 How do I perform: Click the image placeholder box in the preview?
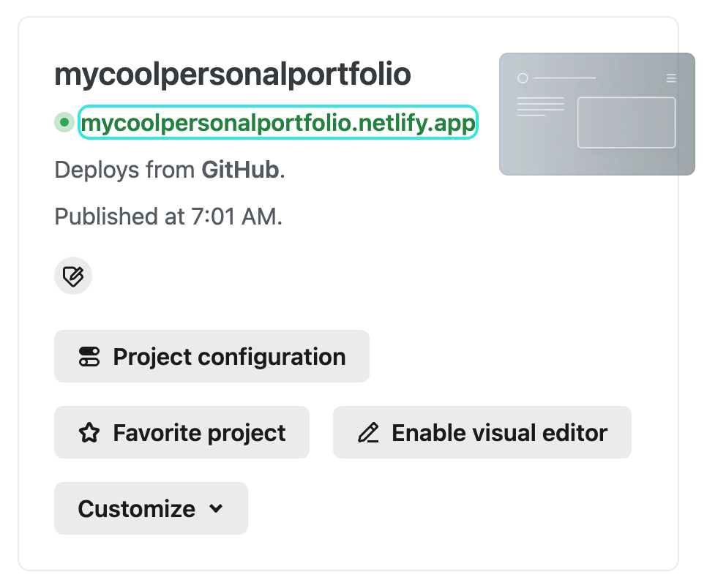[626, 122]
